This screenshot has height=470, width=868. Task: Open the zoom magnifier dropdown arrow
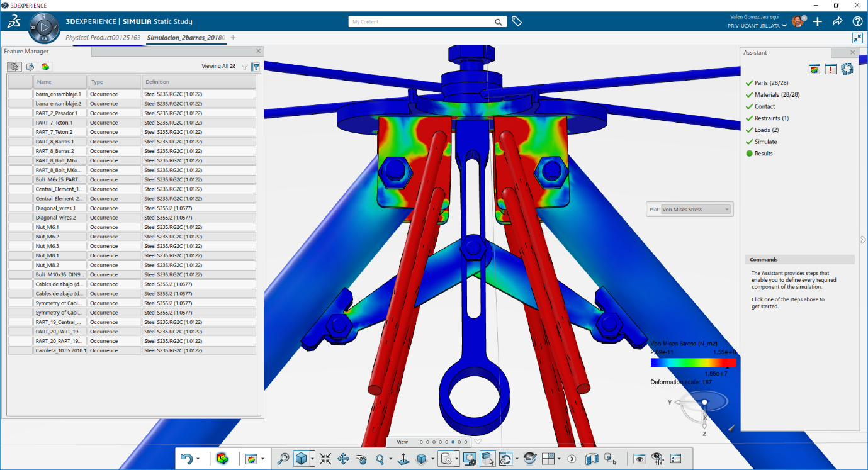pos(391,459)
